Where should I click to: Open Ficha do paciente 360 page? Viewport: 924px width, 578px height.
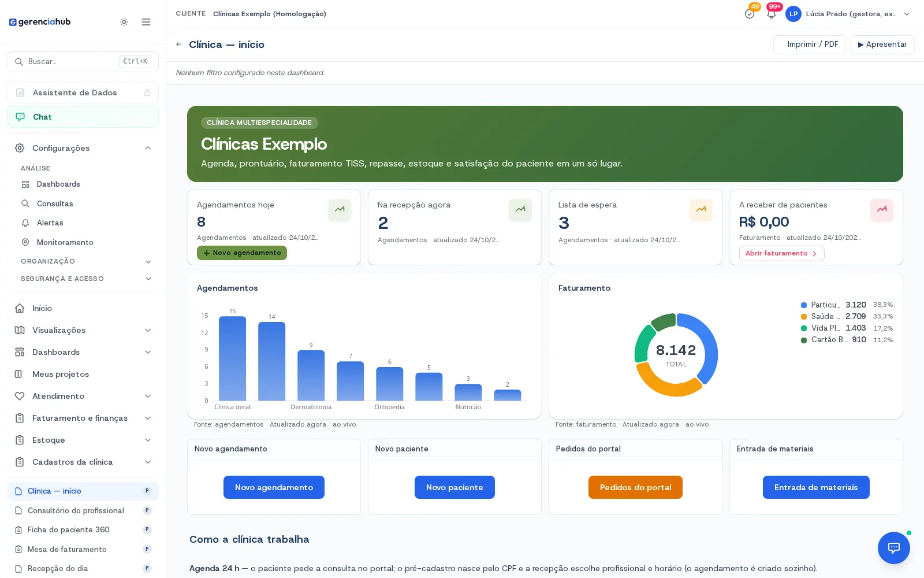[83, 529]
